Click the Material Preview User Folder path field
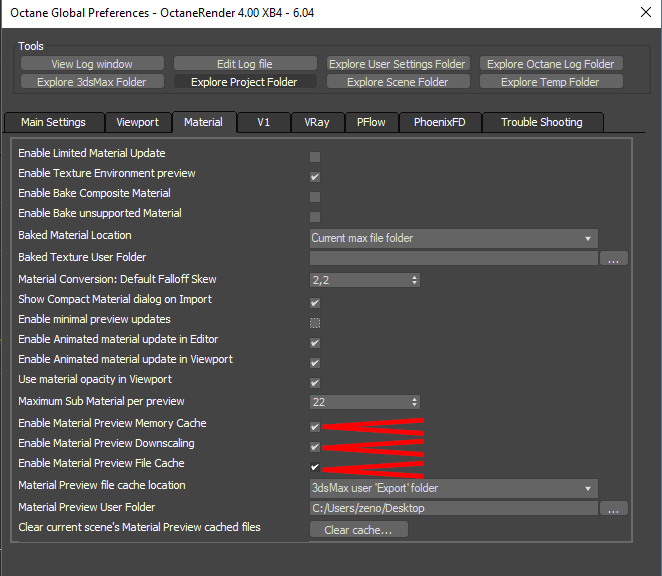 point(454,508)
